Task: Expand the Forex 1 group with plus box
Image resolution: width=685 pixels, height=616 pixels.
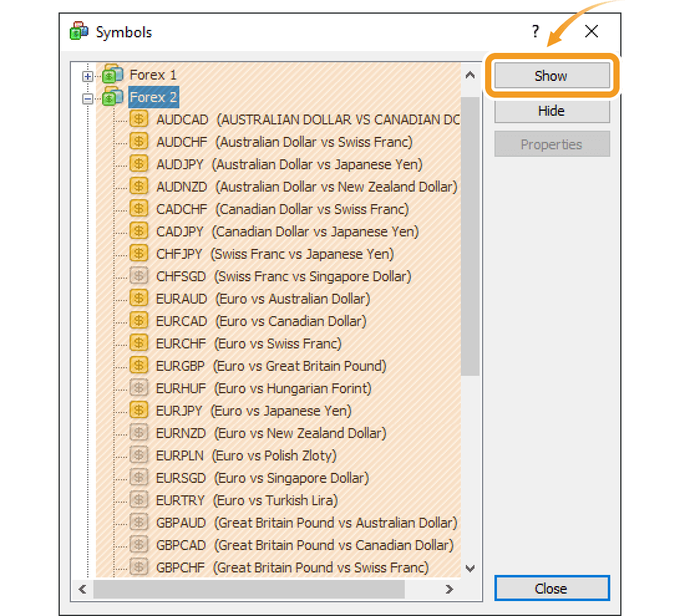Action: (x=87, y=77)
